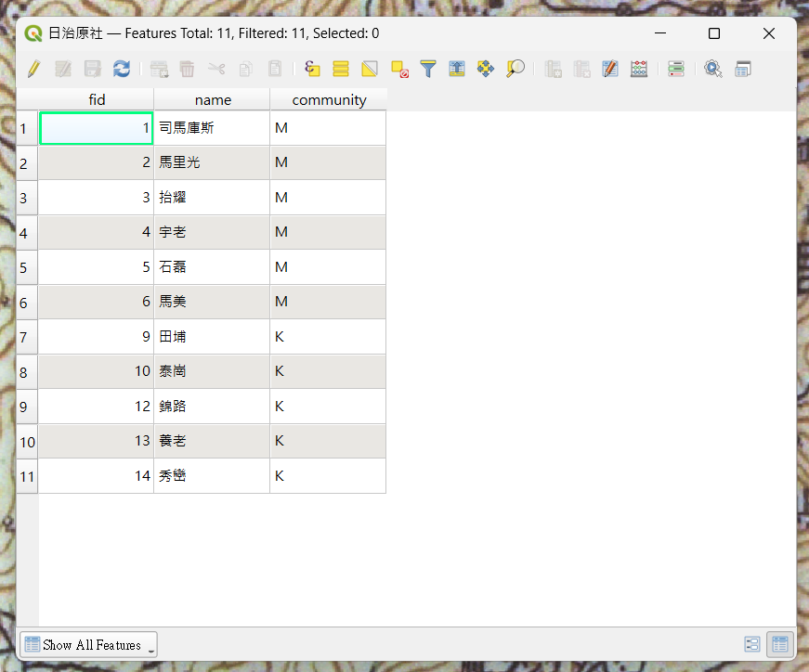Open select features by expression
Screen dimensions: 809x672
tap(312, 69)
